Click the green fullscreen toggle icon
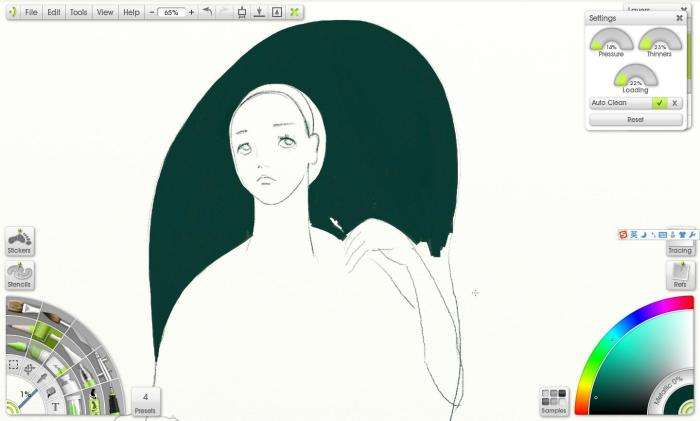The width and height of the screenshot is (700, 421). 295,12
